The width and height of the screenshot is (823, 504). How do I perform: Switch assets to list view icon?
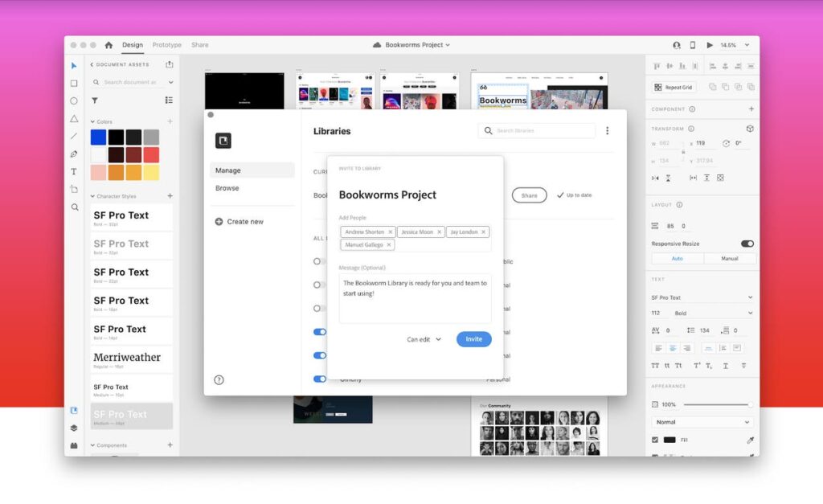click(x=169, y=100)
